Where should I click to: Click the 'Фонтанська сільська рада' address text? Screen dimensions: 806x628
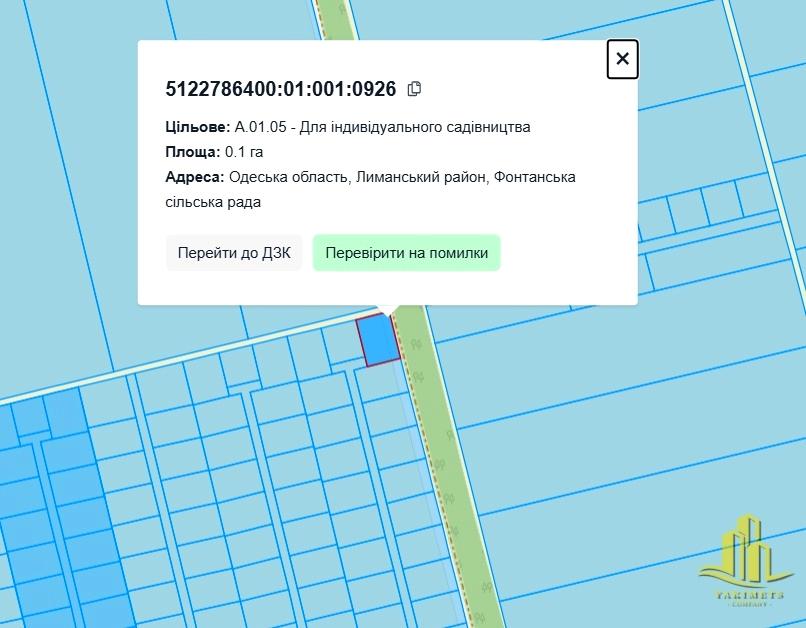point(213,202)
